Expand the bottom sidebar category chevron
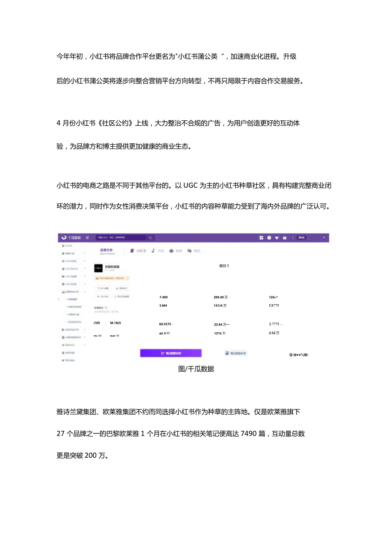This screenshot has height=555, width=392. tap(85, 345)
